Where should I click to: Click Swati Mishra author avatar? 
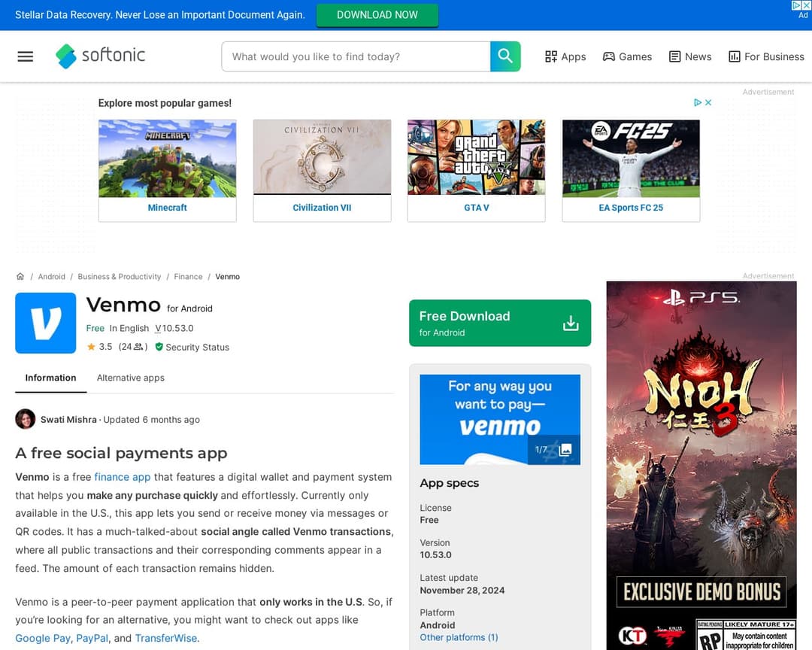[x=26, y=419]
